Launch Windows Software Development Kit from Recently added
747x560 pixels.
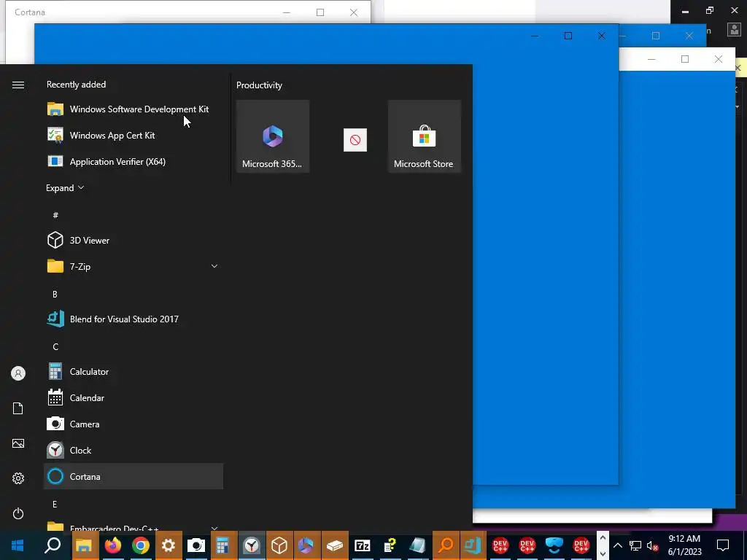pos(133,109)
